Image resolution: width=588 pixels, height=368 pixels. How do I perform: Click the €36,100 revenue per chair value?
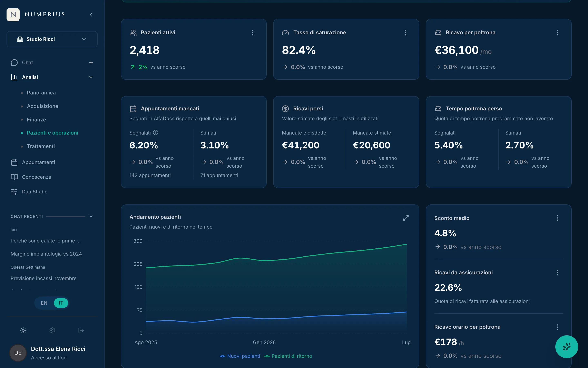[456, 50]
